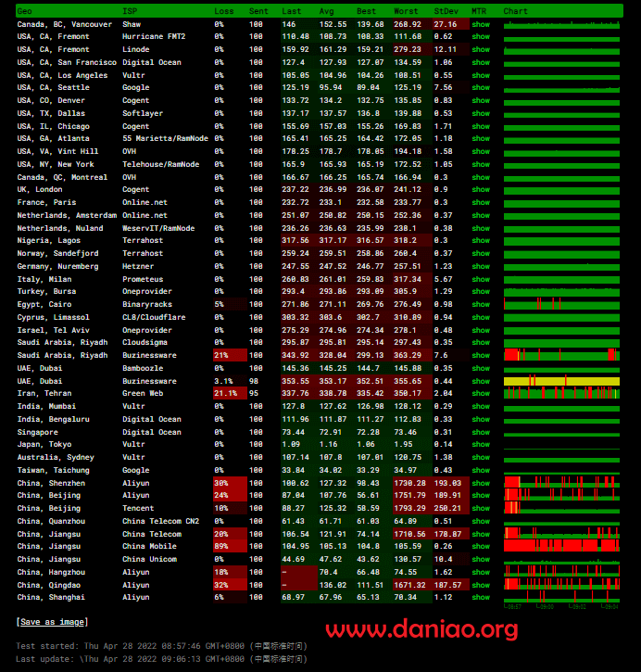Click the Test started timestamp line

(x=161, y=646)
